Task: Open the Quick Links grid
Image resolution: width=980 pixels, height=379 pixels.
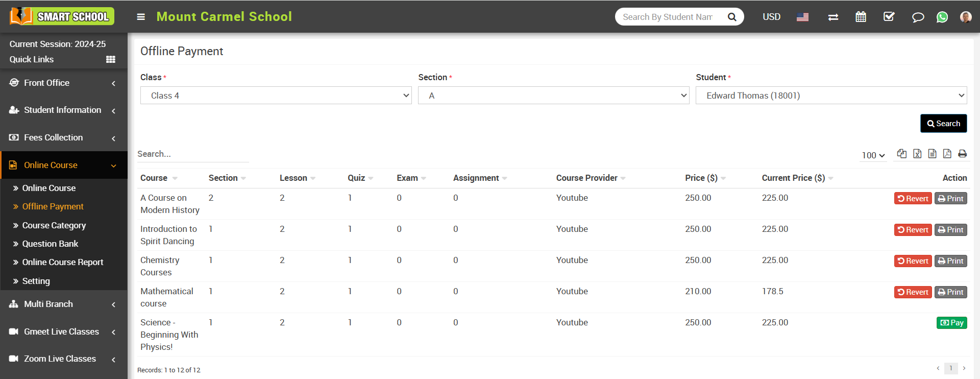Action: (x=110, y=59)
